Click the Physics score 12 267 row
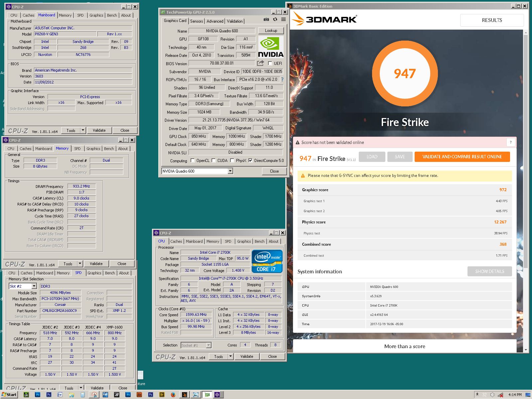This screenshot has width=532, height=399. pyautogui.click(x=405, y=222)
